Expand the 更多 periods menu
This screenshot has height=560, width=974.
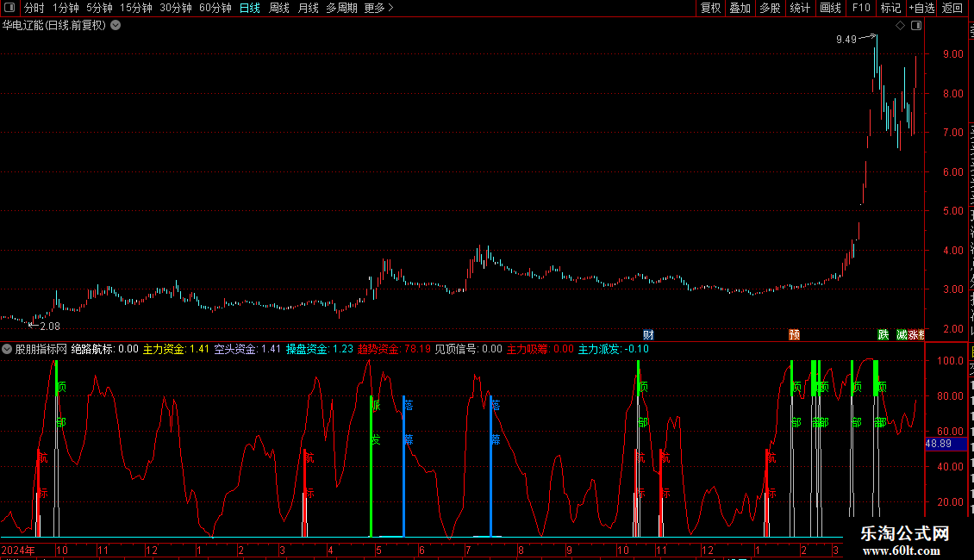point(378,8)
